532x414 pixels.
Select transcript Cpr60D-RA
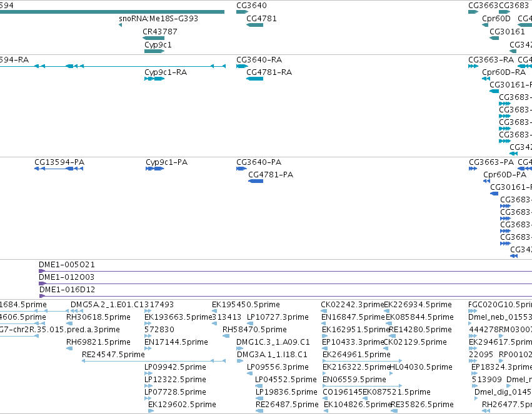pyautogui.click(x=504, y=72)
